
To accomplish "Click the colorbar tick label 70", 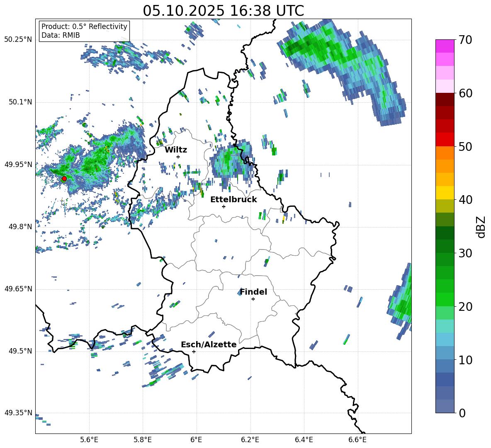I will coord(465,40).
